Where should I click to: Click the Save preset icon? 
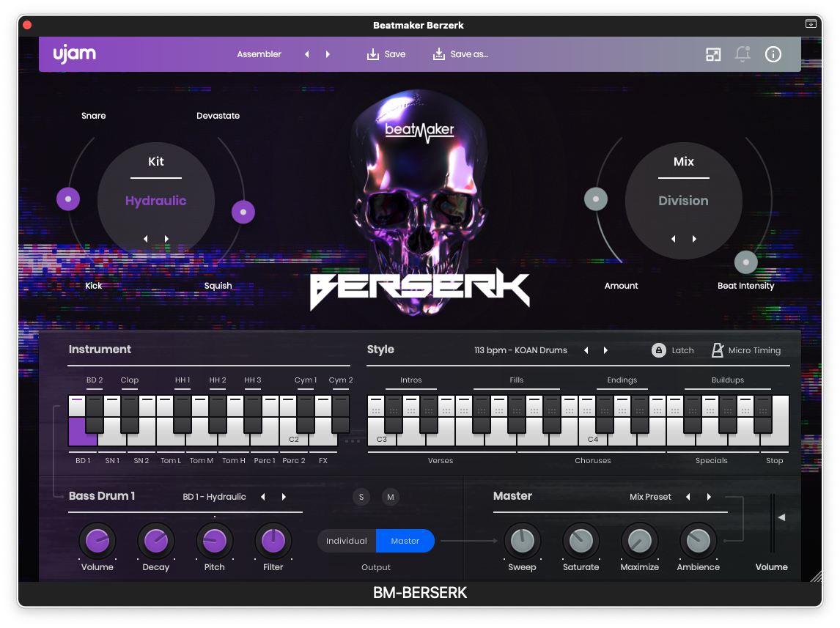tap(373, 54)
